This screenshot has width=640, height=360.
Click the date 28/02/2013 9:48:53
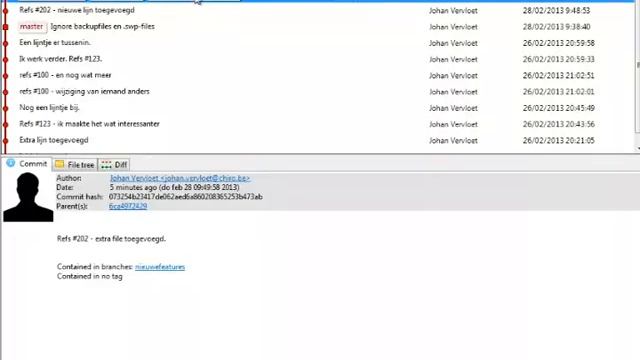click(x=556, y=11)
